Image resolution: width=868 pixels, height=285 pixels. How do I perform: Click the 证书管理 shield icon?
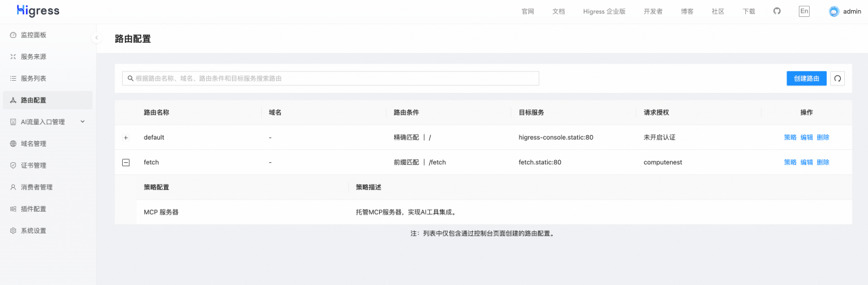[x=13, y=166]
